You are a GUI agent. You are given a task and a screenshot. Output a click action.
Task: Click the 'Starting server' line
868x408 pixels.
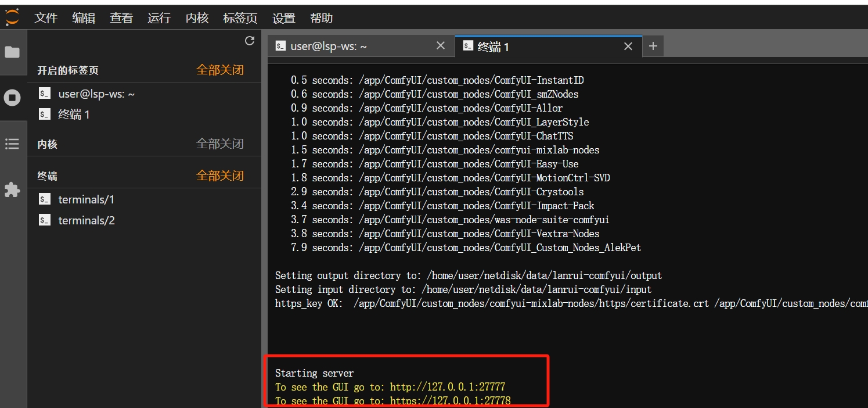(314, 373)
